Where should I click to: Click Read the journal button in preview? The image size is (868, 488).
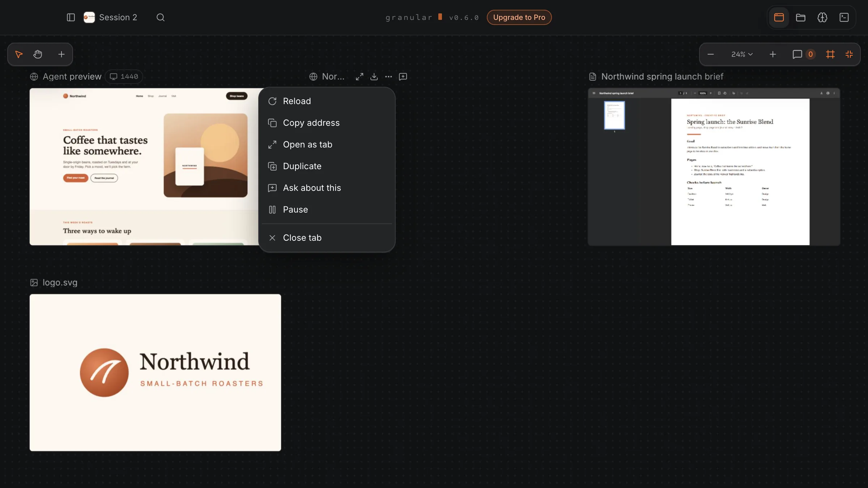coord(104,178)
